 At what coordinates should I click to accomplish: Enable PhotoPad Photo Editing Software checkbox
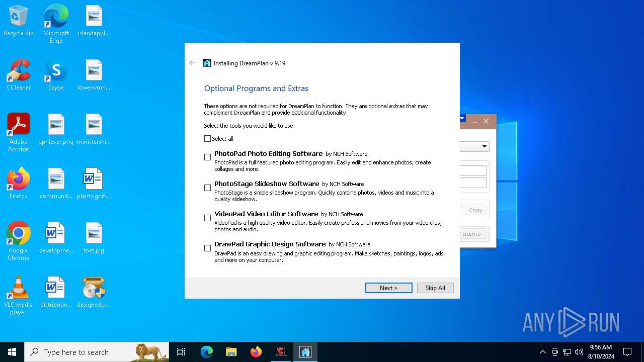207,157
